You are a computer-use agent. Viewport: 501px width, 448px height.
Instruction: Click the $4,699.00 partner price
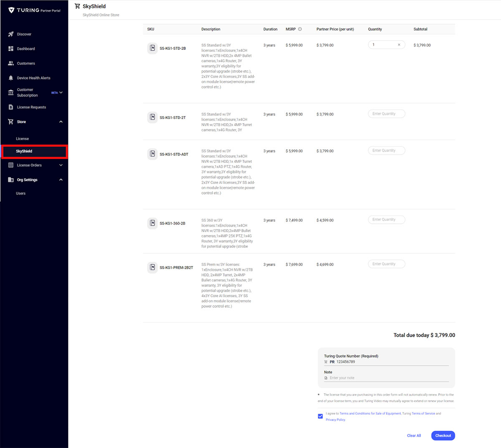(325, 264)
